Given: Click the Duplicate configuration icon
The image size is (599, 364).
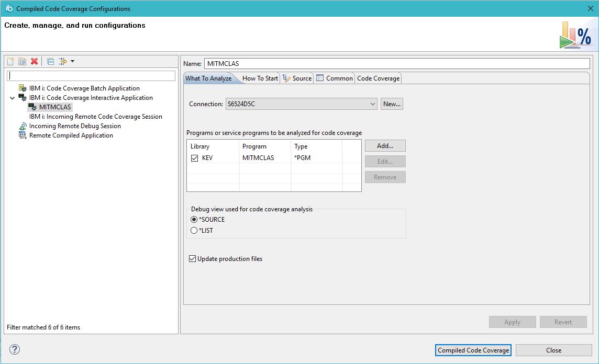Looking at the screenshot, I should 22,62.
